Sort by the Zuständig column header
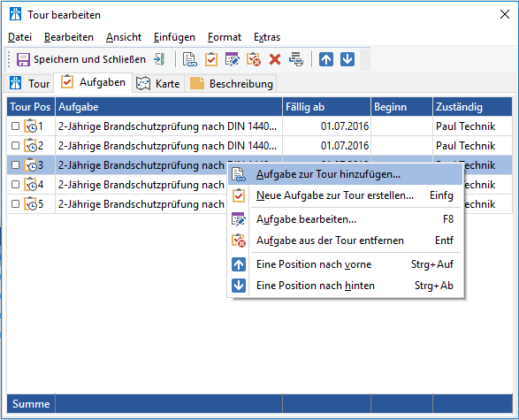Image resolution: width=519 pixels, height=420 pixels. coord(473,107)
